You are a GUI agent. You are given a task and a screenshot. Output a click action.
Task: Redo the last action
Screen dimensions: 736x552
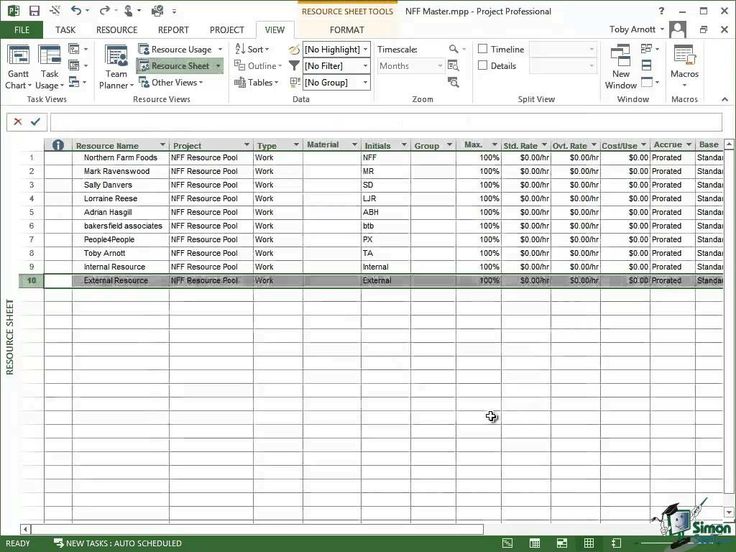105,10
